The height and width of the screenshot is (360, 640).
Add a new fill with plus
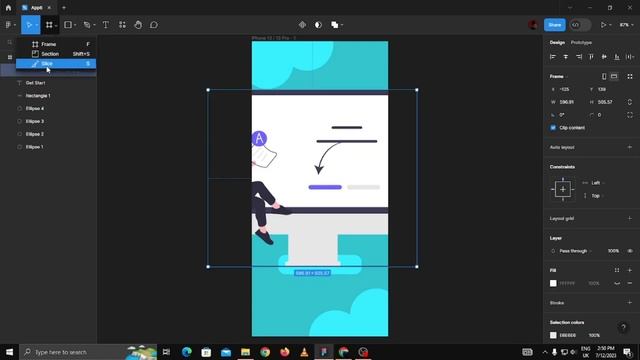tap(630, 270)
